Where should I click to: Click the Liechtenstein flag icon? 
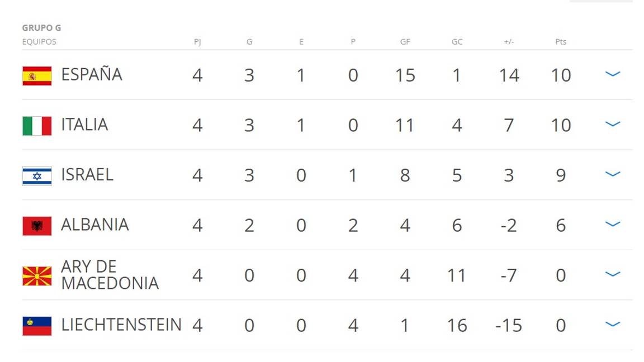(x=37, y=326)
